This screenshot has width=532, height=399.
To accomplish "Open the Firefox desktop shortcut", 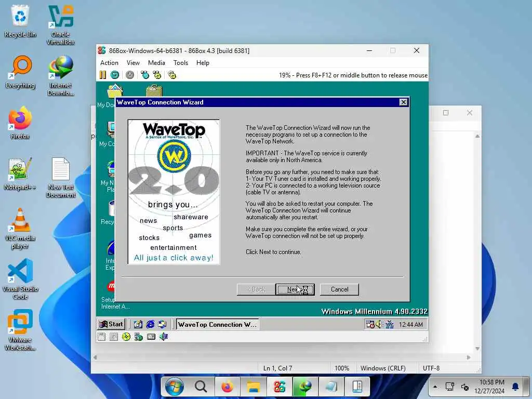I will coord(20,123).
